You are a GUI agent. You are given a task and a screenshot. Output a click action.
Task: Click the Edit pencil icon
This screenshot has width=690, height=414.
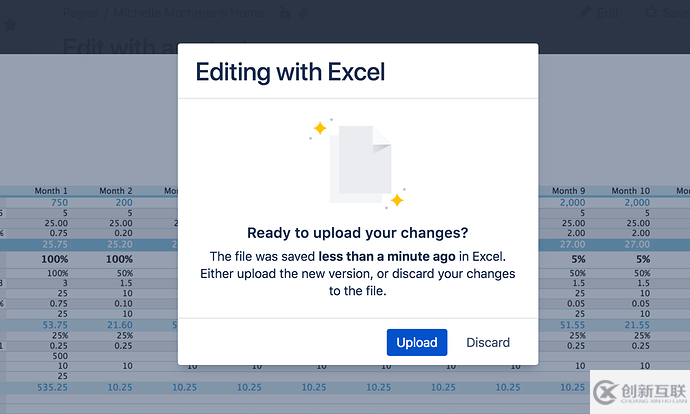click(x=585, y=12)
